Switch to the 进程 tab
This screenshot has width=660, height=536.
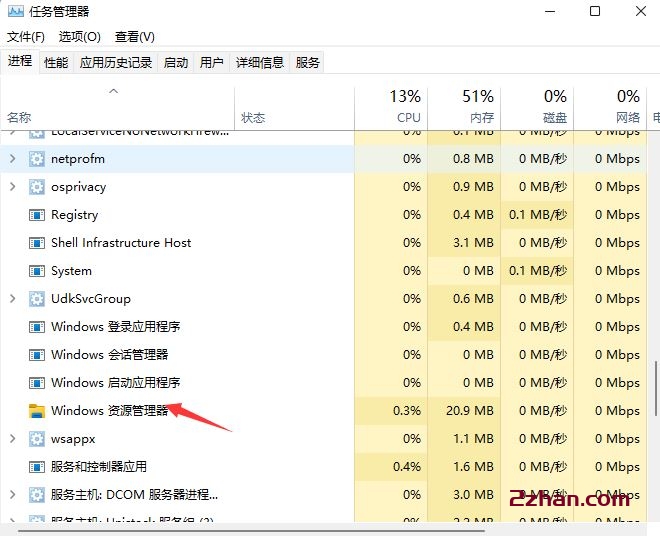pos(20,61)
